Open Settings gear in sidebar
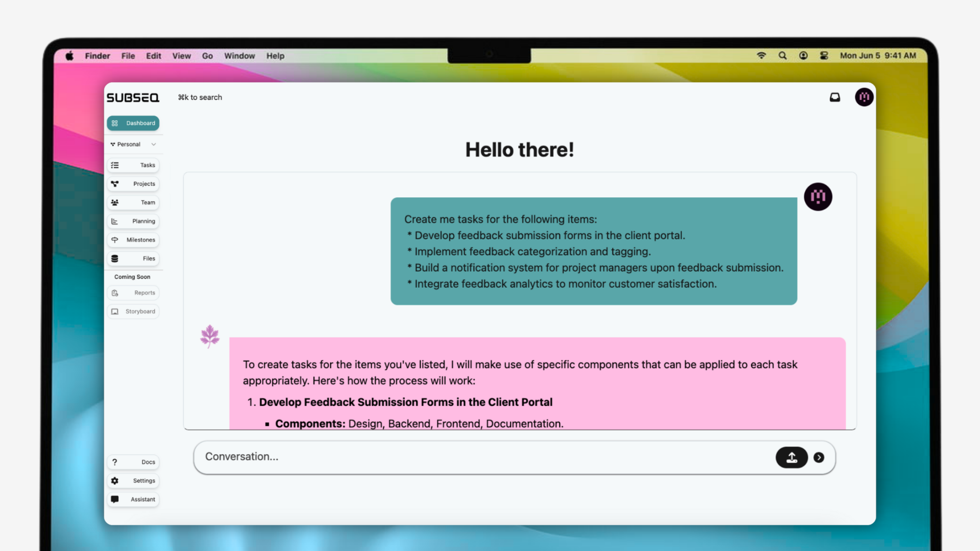Screen dimensions: 980x551 click(133, 481)
